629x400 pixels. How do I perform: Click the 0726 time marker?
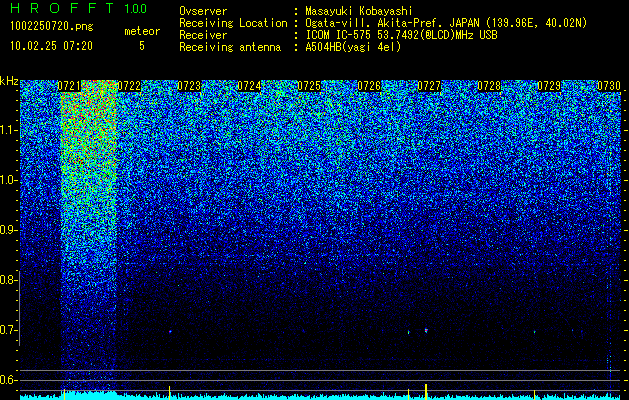[x=369, y=86]
